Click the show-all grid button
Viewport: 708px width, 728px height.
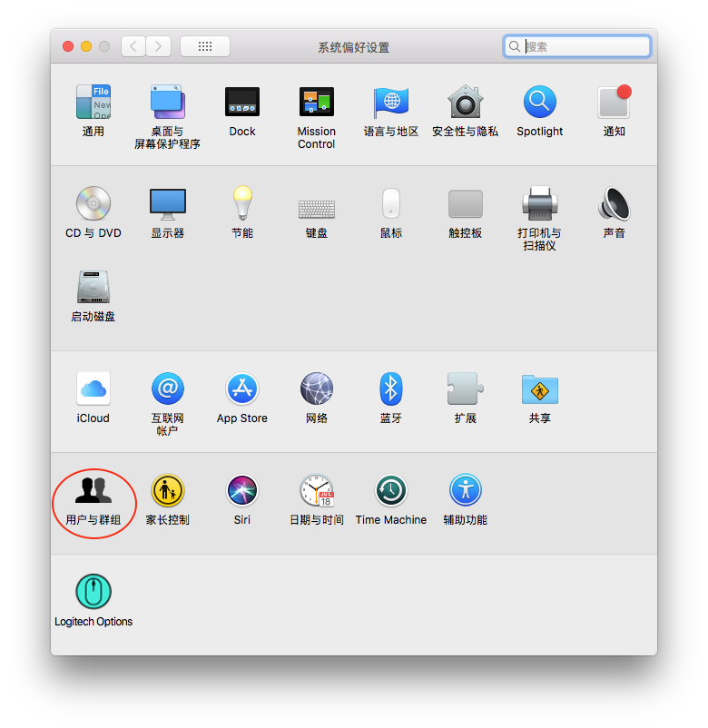coord(205,46)
